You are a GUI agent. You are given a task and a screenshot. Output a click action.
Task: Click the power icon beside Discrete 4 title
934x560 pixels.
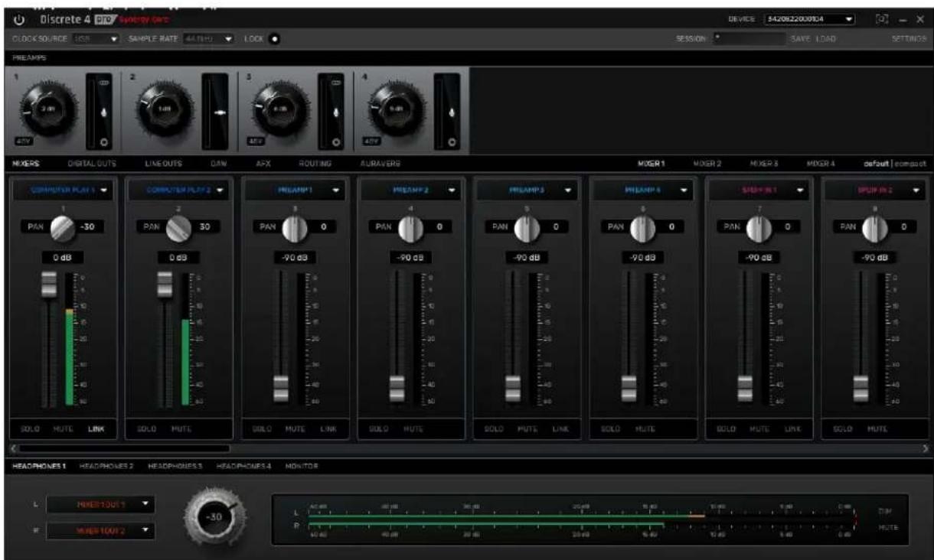(x=20, y=19)
